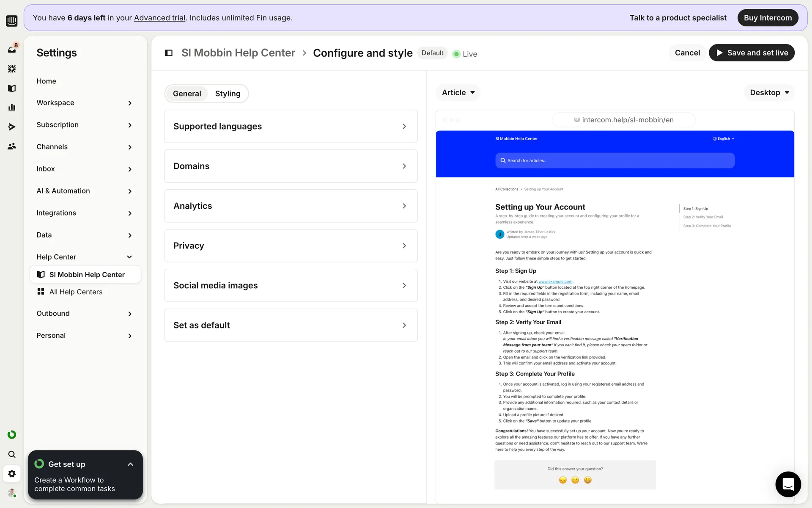Screen dimensions: 812x508
Task: Click the Save and set live button
Action: click(x=752, y=53)
